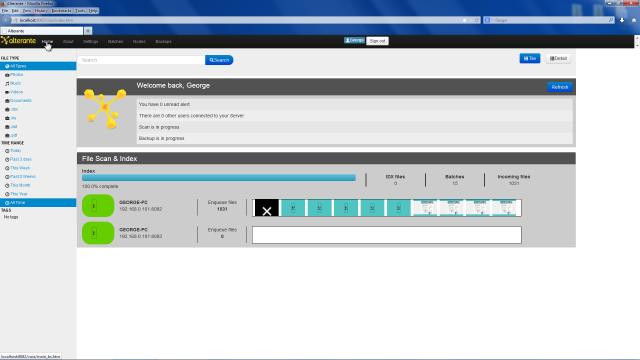640x360 pixels.
Task: Open the Batches nav item
Action: click(116, 42)
